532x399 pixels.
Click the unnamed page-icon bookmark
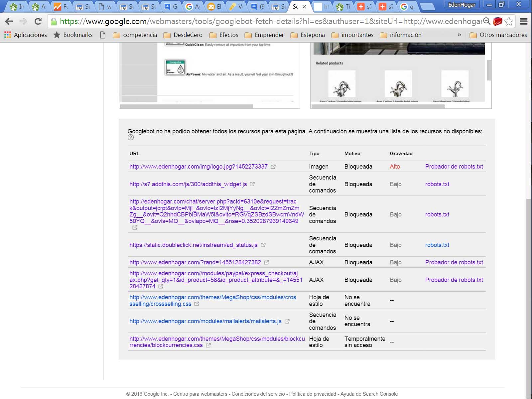tap(103, 35)
